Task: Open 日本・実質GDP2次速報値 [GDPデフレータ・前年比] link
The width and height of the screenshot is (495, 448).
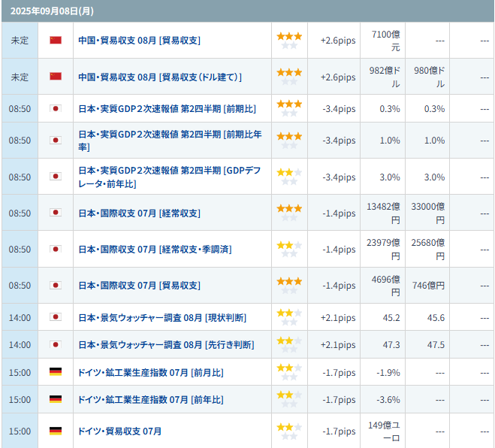Action: pyautogui.click(x=169, y=177)
